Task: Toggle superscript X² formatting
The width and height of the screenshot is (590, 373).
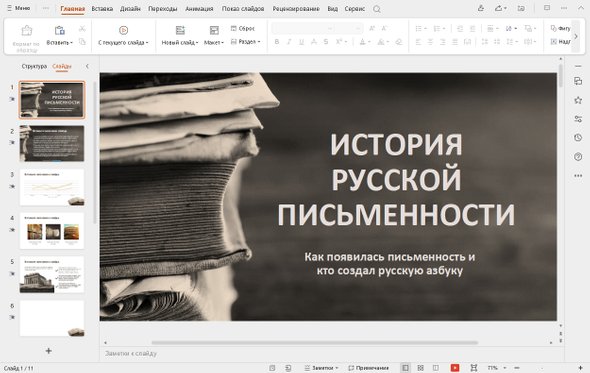Action: 339,42
